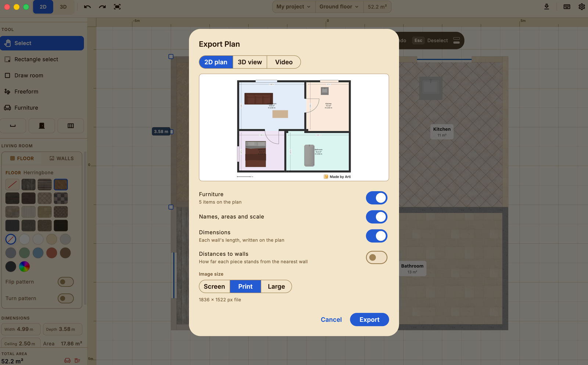
Task: Open keyboard shortcuts icon
Action: [x=567, y=7]
